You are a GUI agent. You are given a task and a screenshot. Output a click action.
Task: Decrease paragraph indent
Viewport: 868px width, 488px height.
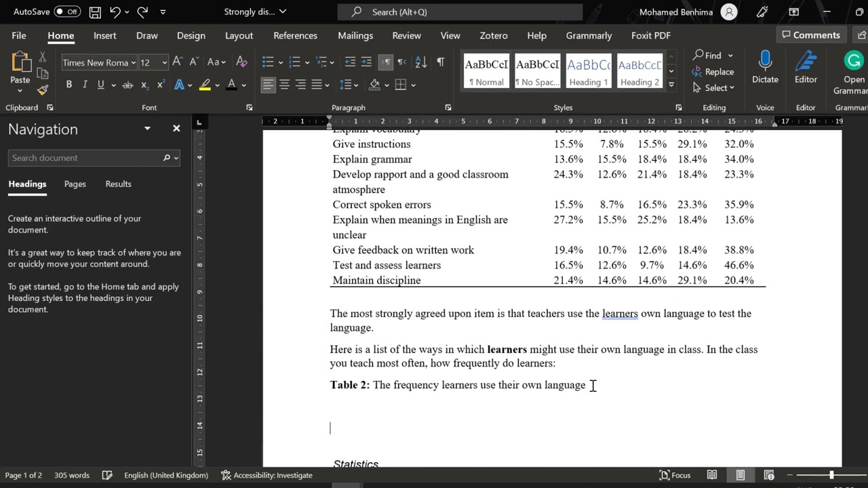(x=350, y=62)
